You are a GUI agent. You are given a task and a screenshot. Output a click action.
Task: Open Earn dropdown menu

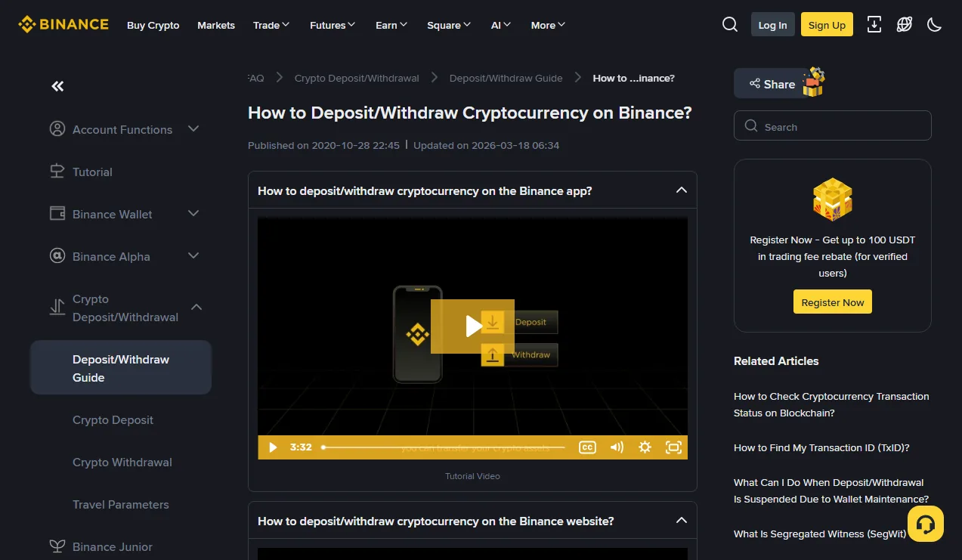coord(391,25)
